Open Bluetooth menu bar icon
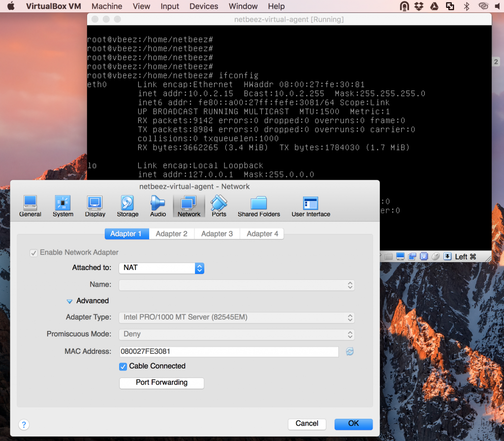This screenshot has width=504, height=441. [x=467, y=6]
